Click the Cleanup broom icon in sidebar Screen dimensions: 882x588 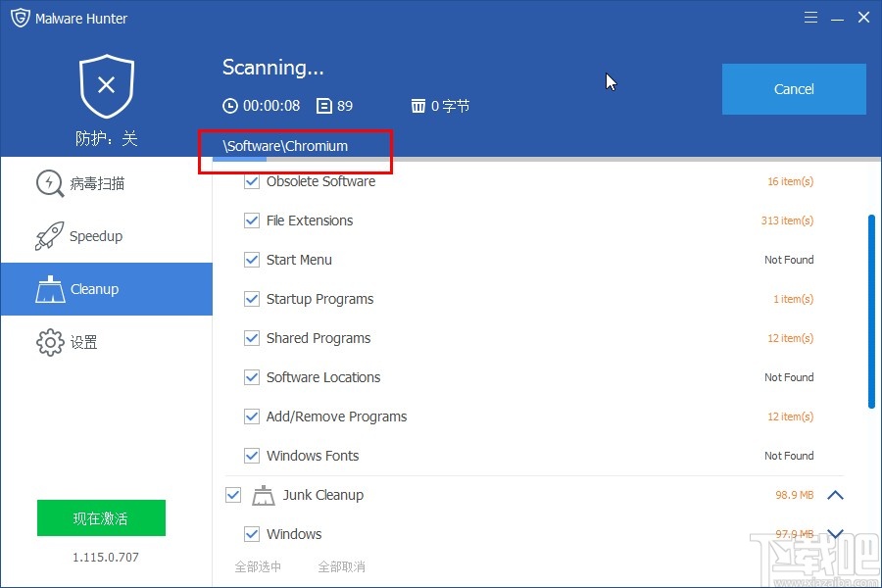[51, 289]
